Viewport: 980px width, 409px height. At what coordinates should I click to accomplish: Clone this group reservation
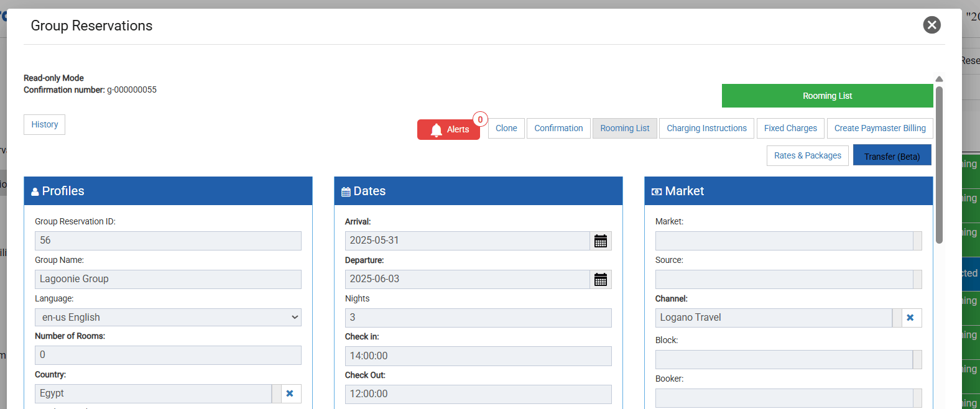click(x=506, y=128)
